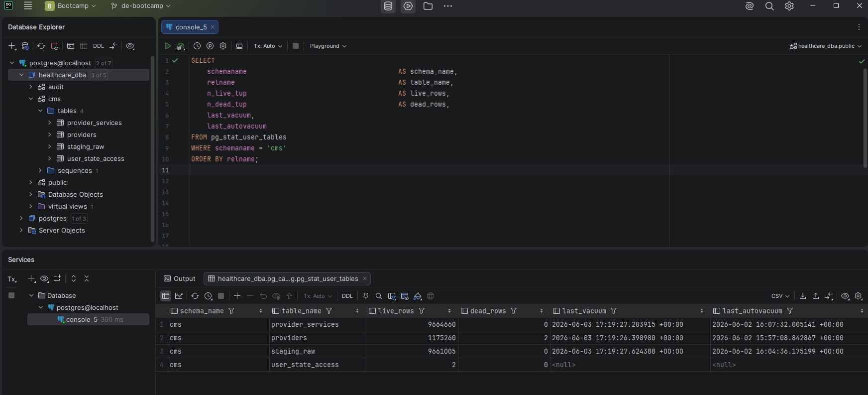
Task: Open the more options ellipsis in title bar
Action: [448, 6]
